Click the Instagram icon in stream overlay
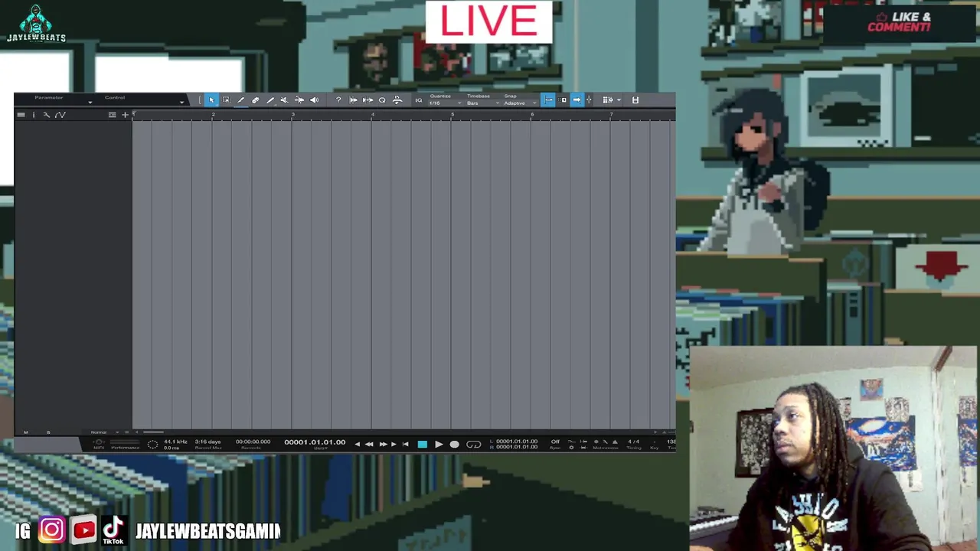 coord(52,530)
